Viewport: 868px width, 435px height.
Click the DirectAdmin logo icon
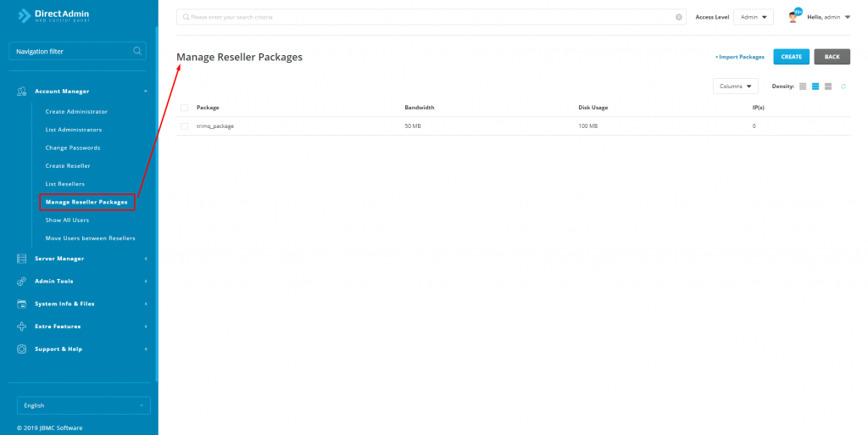(x=24, y=15)
